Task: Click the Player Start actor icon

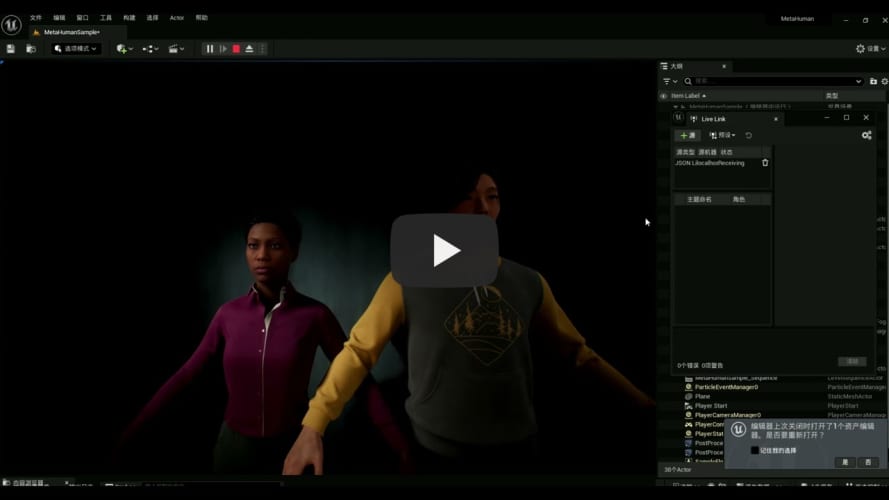Action: click(688, 406)
